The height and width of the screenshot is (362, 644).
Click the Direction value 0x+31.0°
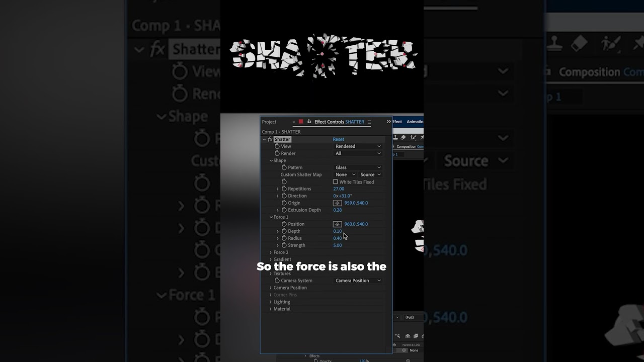[x=343, y=196]
